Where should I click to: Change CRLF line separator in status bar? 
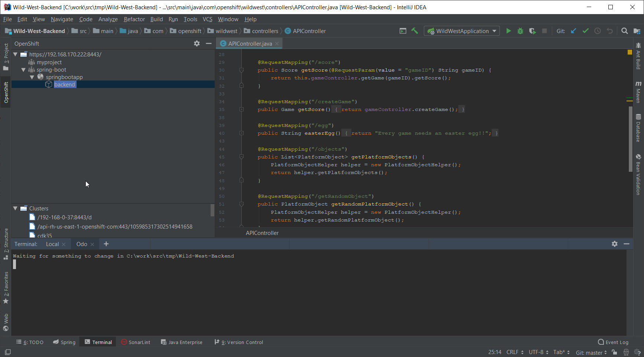(x=515, y=352)
